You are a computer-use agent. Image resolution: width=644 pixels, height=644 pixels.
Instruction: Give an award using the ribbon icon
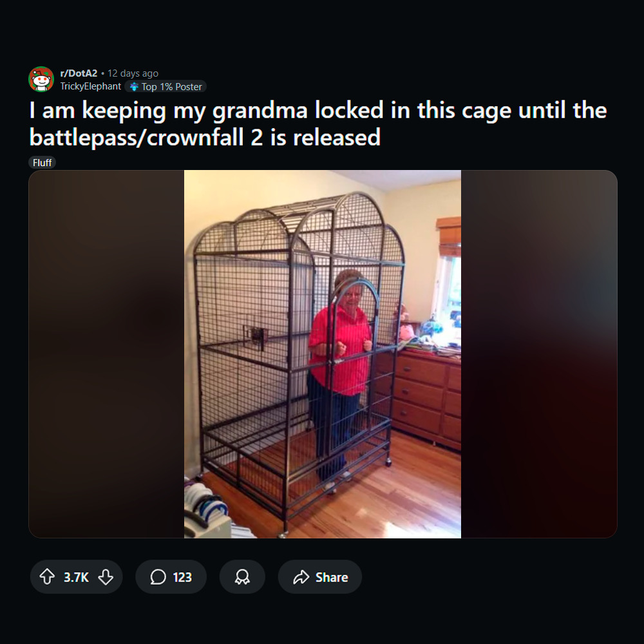coord(242,576)
